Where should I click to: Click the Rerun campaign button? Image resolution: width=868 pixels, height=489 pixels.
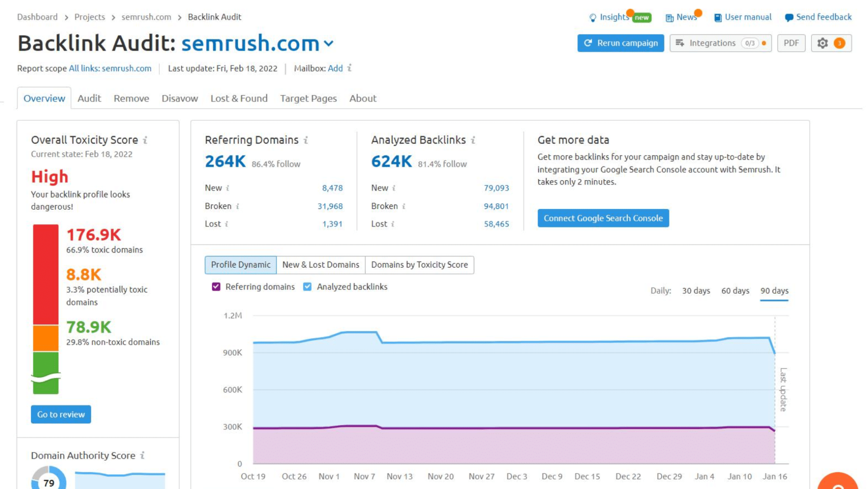pyautogui.click(x=620, y=43)
